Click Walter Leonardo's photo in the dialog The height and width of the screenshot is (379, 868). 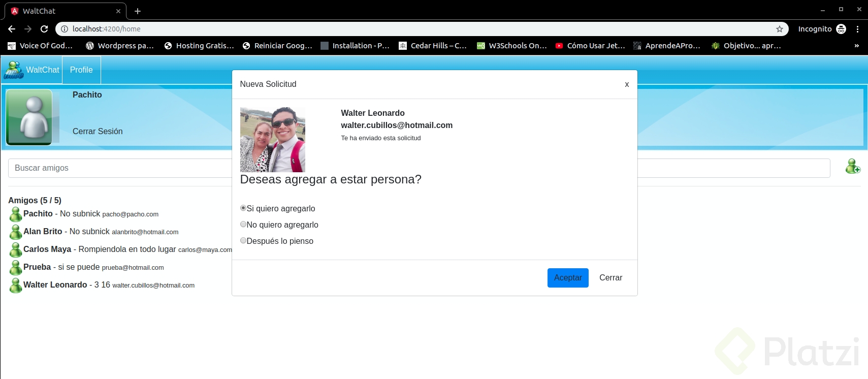point(272,140)
